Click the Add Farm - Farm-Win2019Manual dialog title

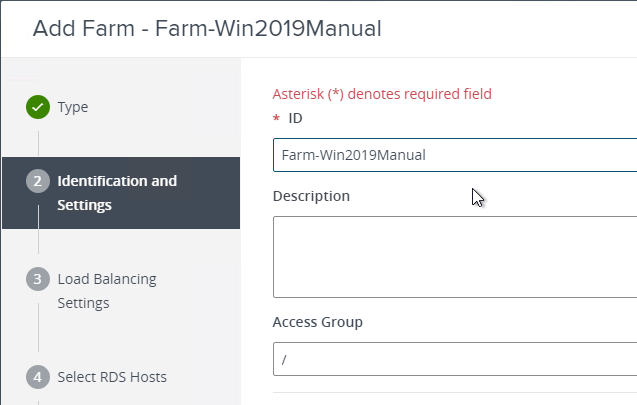(207, 28)
